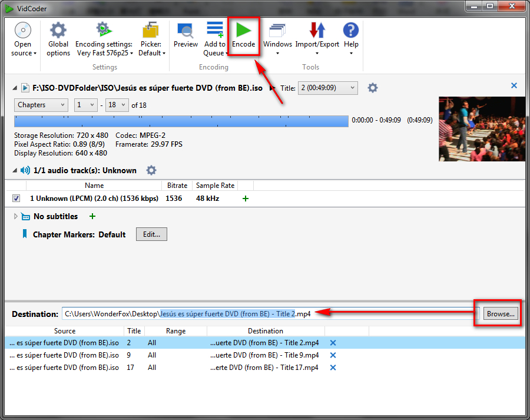
Task: Click the source video file icon
Action: [x=25, y=88]
